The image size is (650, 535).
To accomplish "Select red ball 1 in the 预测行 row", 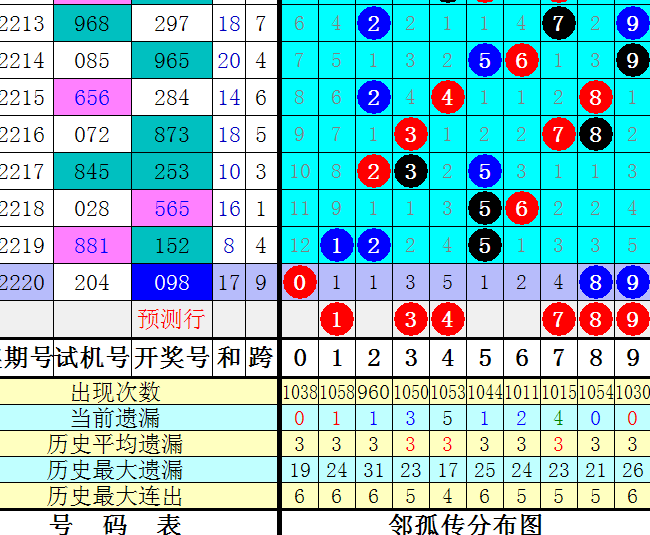I will coord(337,319).
